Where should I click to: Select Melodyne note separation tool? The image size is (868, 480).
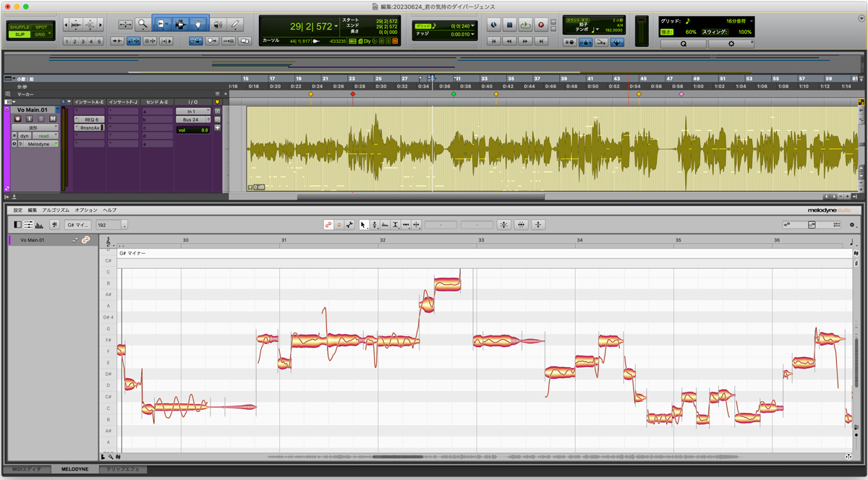tap(417, 225)
